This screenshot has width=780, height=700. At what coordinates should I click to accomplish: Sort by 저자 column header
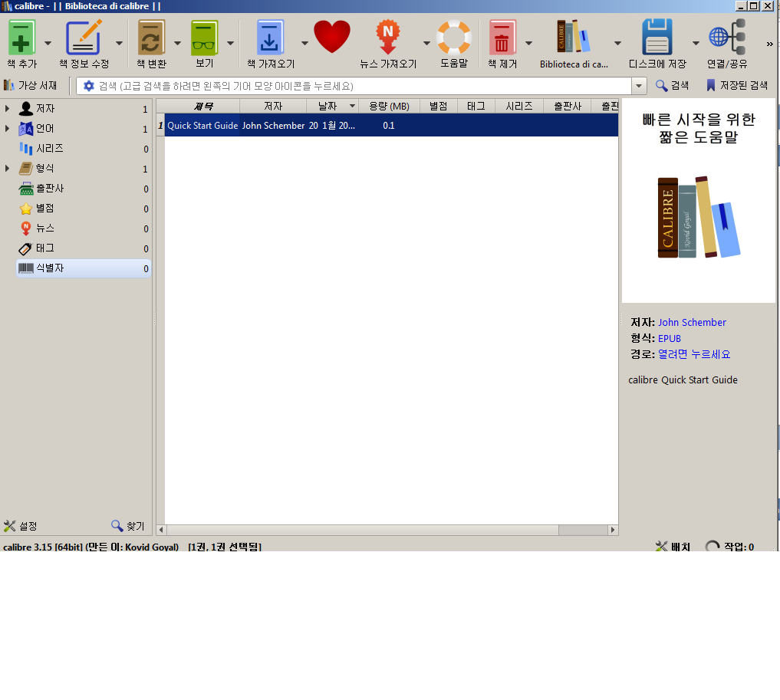click(272, 106)
